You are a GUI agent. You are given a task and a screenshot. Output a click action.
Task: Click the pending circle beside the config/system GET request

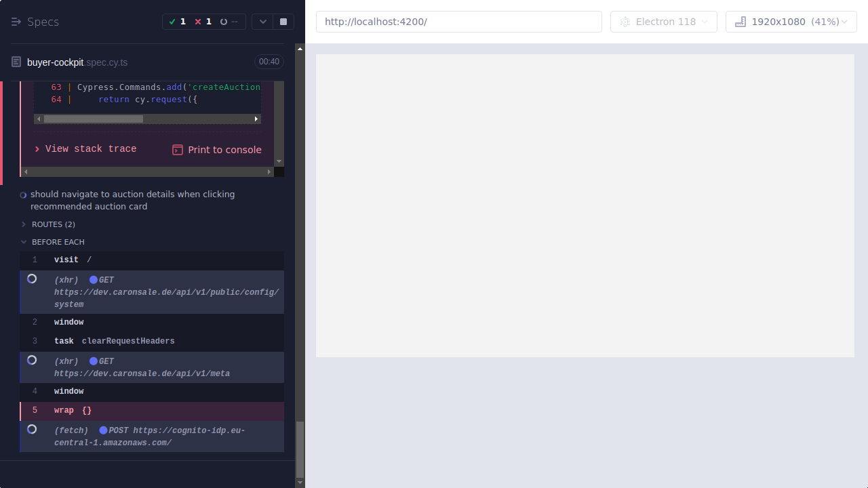pos(32,279)
